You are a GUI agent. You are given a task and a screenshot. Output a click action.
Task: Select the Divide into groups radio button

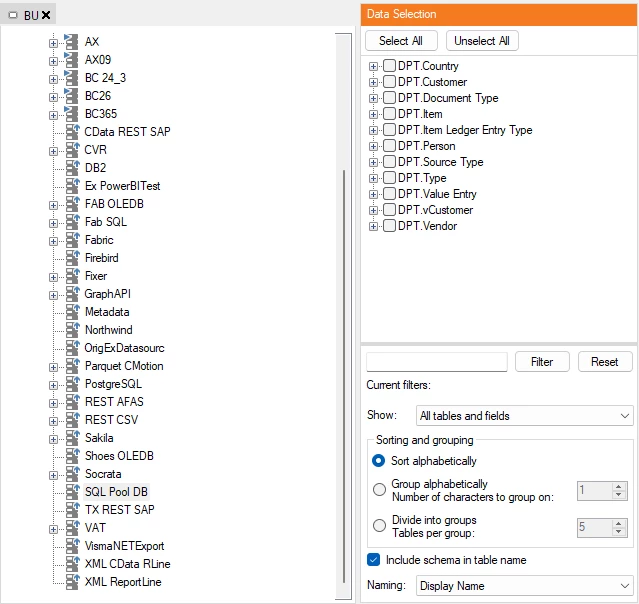379,525
